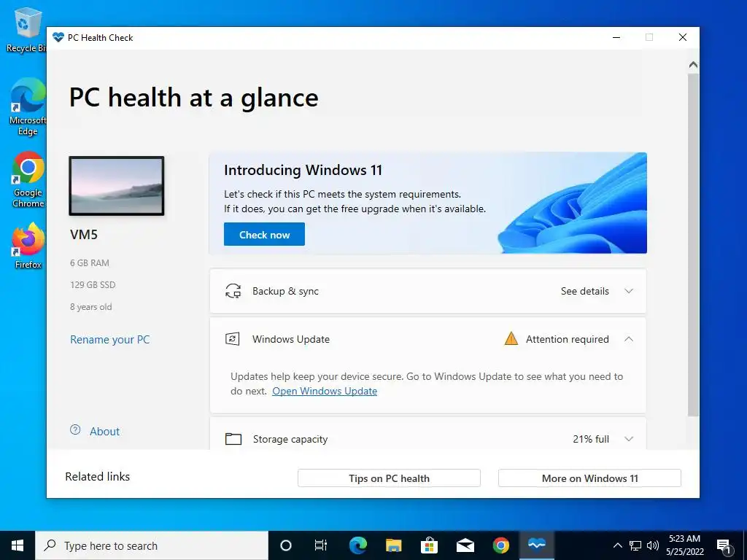
Task: Click the Cortana circle icon in taskbar
Action: click(286, 545)
